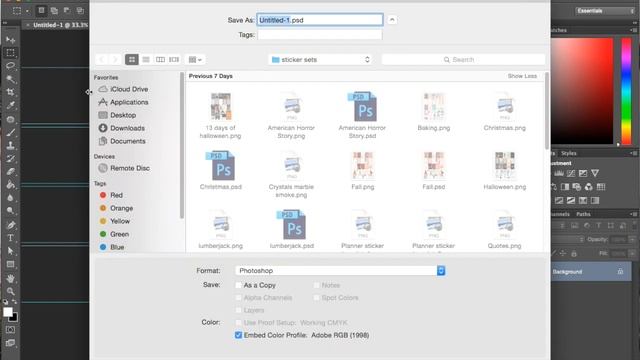Select Christmas.psd file thumbnail
Image resolution: width=640 pixels, height=360 pixels.
(x=220, y=166)
